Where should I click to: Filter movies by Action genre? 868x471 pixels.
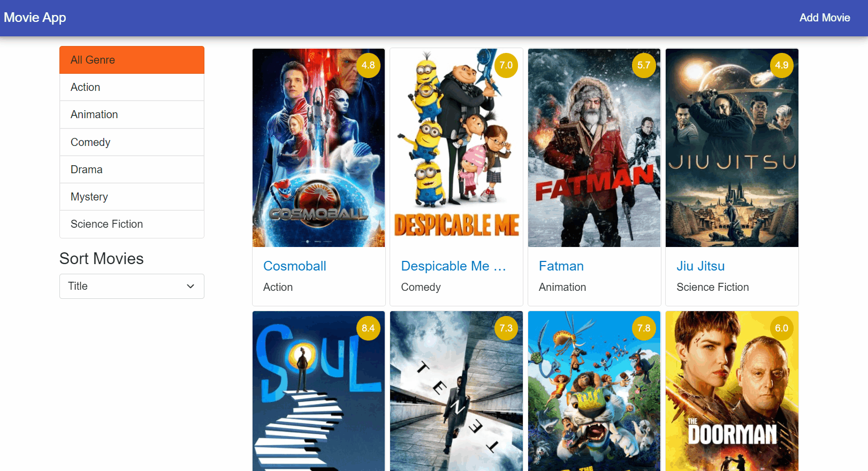click(132, 87)
